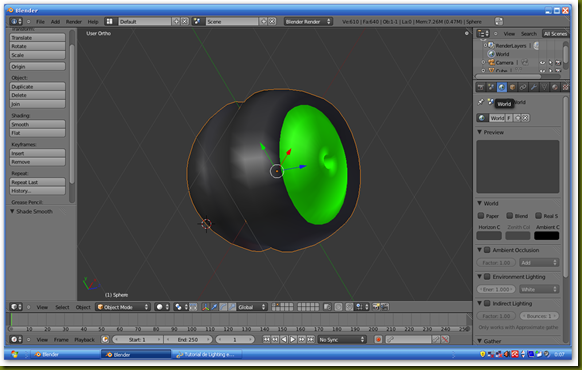Toggle 3D manipulator axes icon
The height and width of the screenshot is (370, 582).
click(205, 307)
